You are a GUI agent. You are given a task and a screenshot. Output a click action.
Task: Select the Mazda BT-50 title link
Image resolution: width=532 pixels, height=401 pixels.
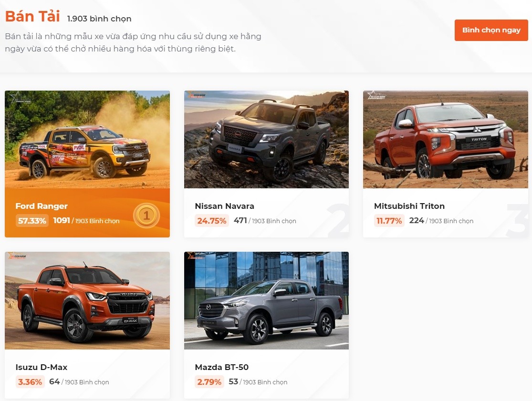coord(221,367)
